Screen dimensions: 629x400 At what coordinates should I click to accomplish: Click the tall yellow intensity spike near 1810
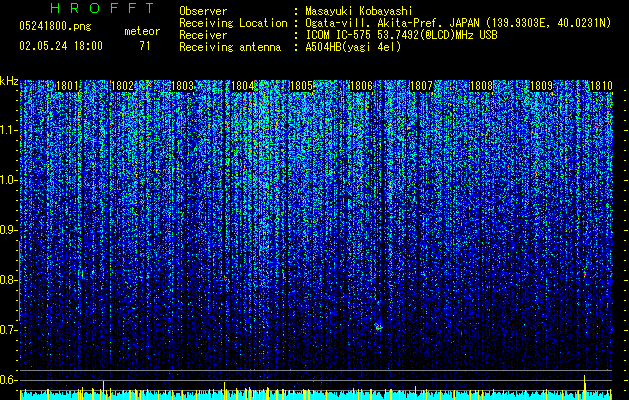click(x=584, y=387)
